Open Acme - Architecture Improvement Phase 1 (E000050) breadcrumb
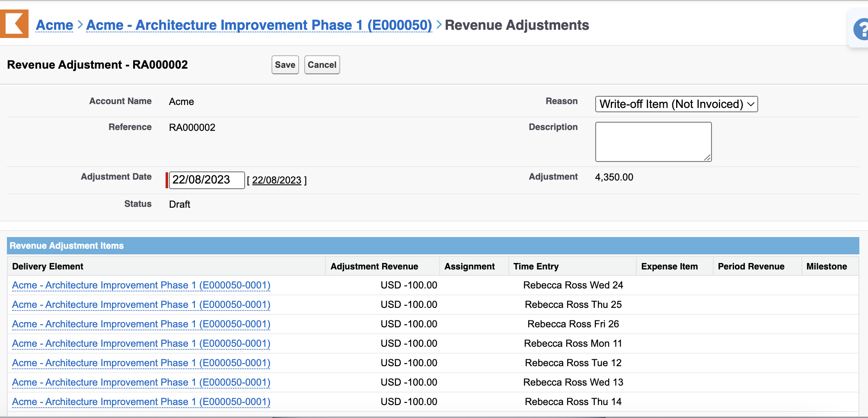The width and height of the screenshot is (868, 418). 259,25
